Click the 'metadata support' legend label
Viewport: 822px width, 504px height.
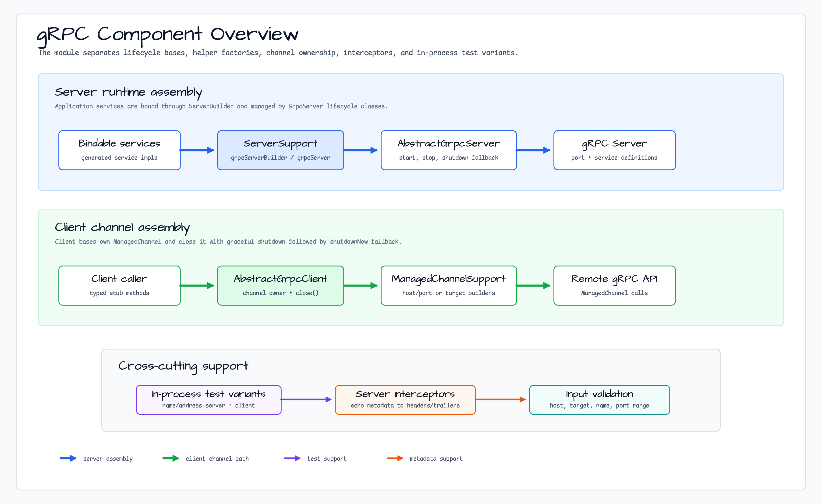coord(436,459)
